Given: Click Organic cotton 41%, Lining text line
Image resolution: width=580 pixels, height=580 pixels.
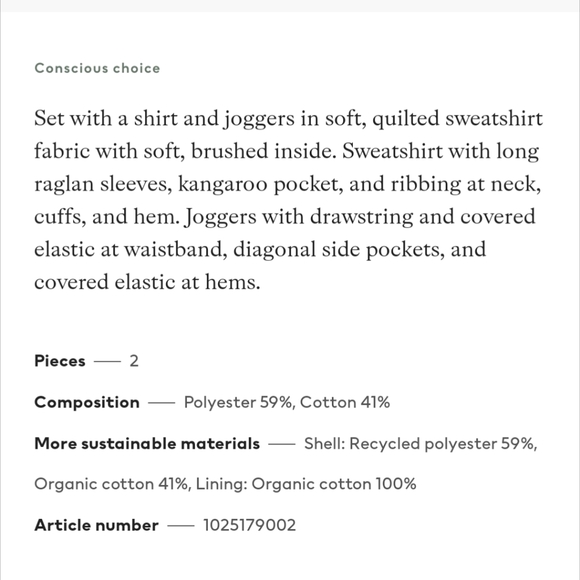Looking at the screenshot, I should [x=225, y=484].
